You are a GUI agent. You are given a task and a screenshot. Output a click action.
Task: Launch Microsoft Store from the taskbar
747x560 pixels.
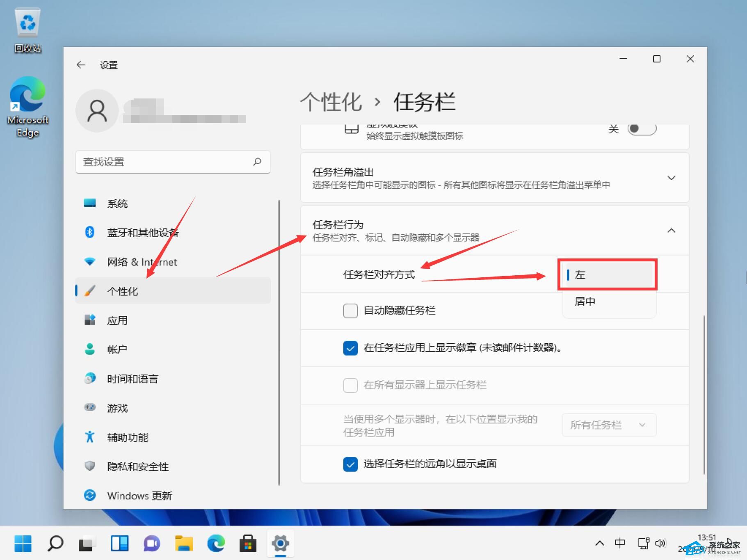click(x=248, y=544)
